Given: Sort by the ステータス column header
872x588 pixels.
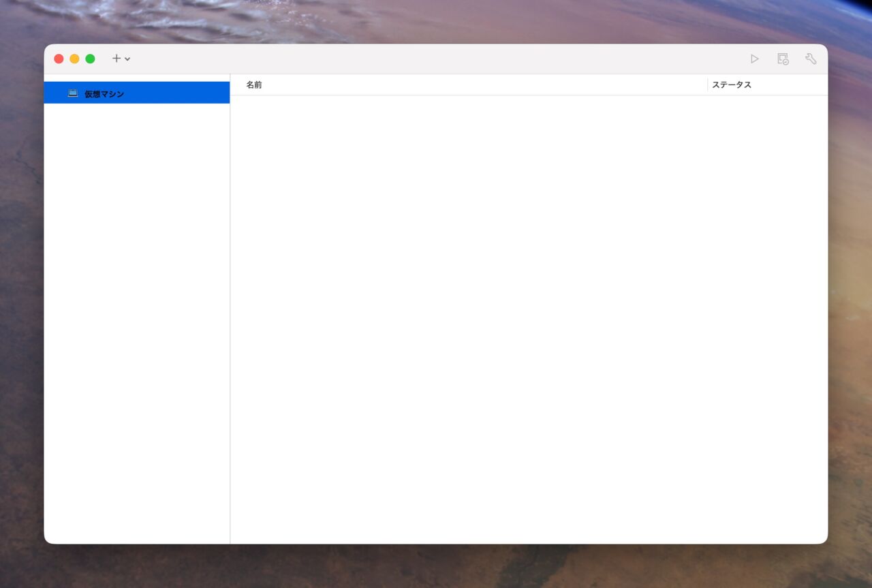Looking at the screenshot, I should pyautogui.click(x=732, y=85).
